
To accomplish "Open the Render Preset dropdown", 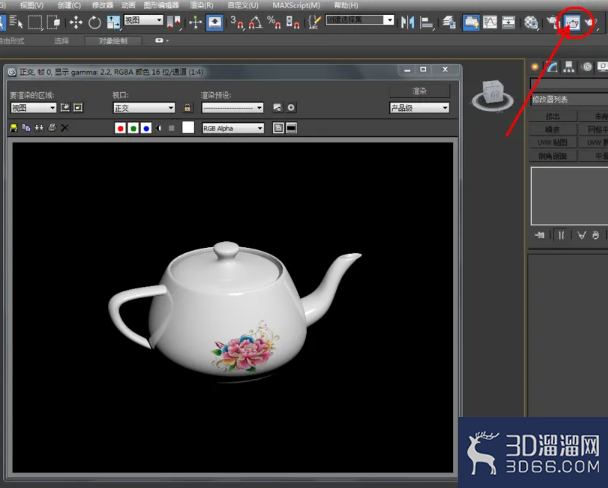I will 232,108.
